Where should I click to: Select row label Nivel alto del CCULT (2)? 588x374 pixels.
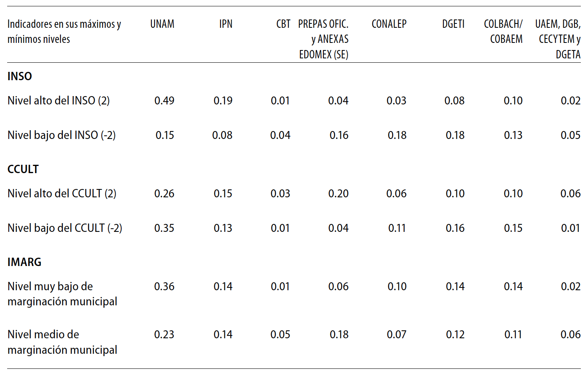[62, 194]
